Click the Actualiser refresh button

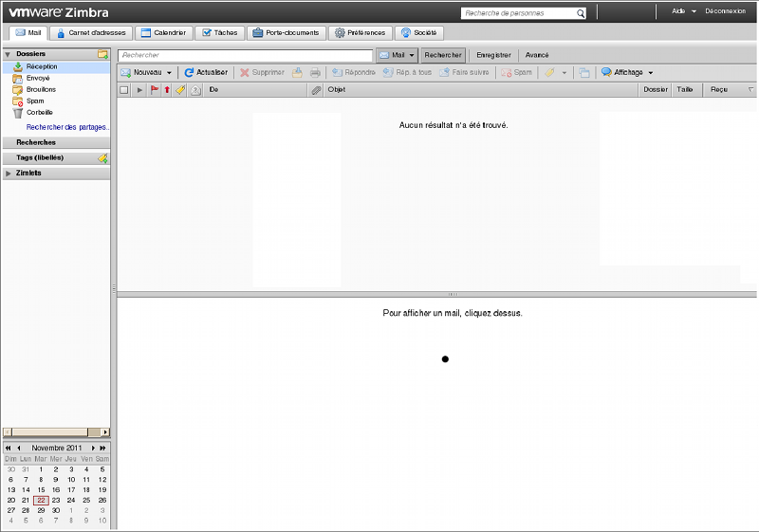[x=206, y=72]
